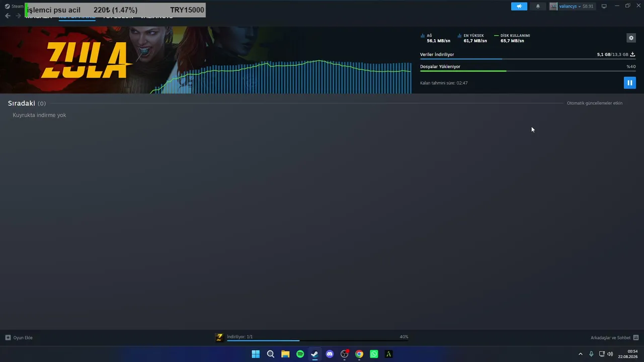
Task: Open the taskbar clock and date
Action: pos(628,354)
